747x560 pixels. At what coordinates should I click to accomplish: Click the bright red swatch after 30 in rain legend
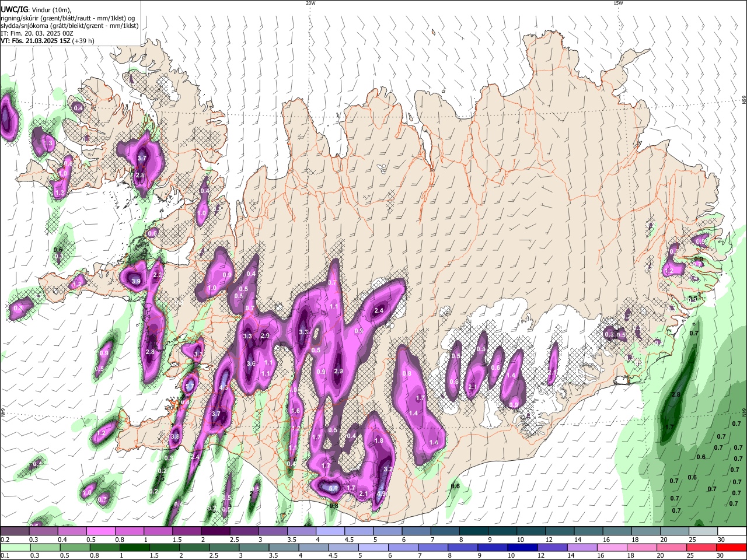[x=732, y=547]
